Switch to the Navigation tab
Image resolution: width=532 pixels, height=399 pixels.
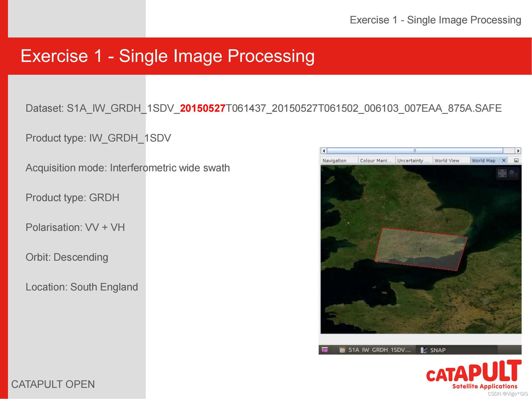334,160
